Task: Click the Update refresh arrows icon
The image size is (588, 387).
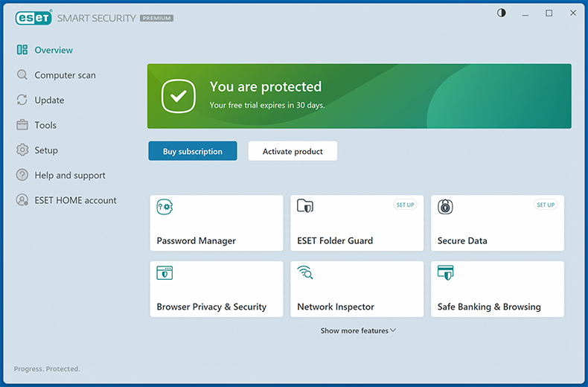Action: tap(22, 100)
